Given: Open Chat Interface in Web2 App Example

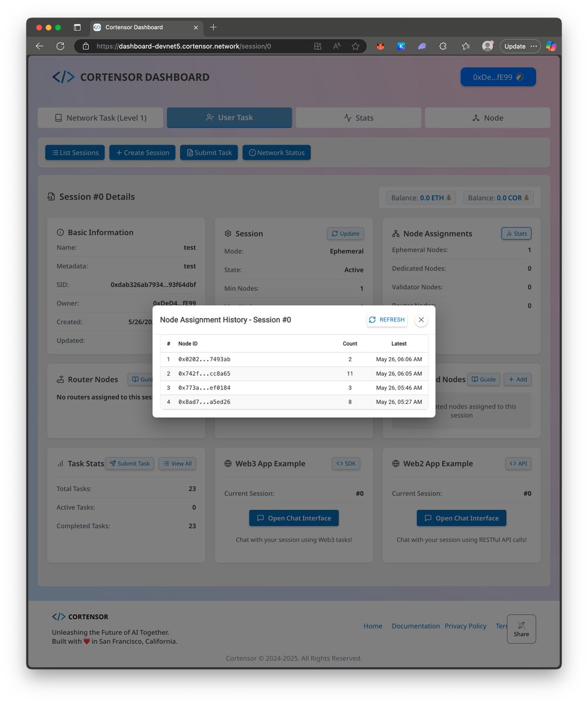Looking at the screenshot, I should click(x=462, y=518).
